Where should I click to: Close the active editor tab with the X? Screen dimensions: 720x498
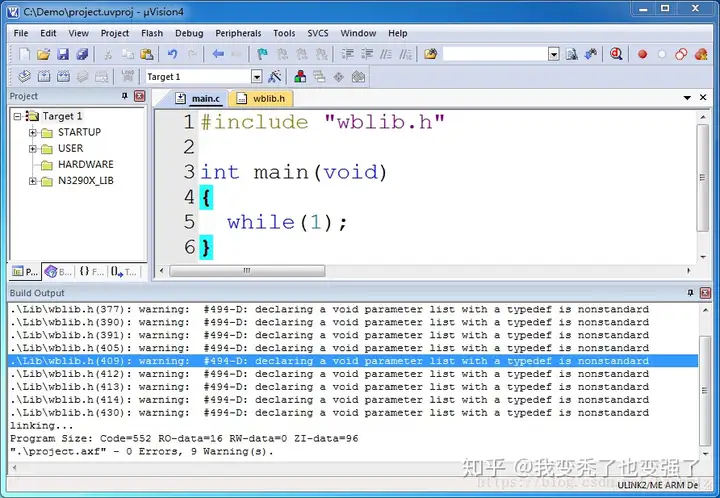pyautogui.click(x=703, y=97)
